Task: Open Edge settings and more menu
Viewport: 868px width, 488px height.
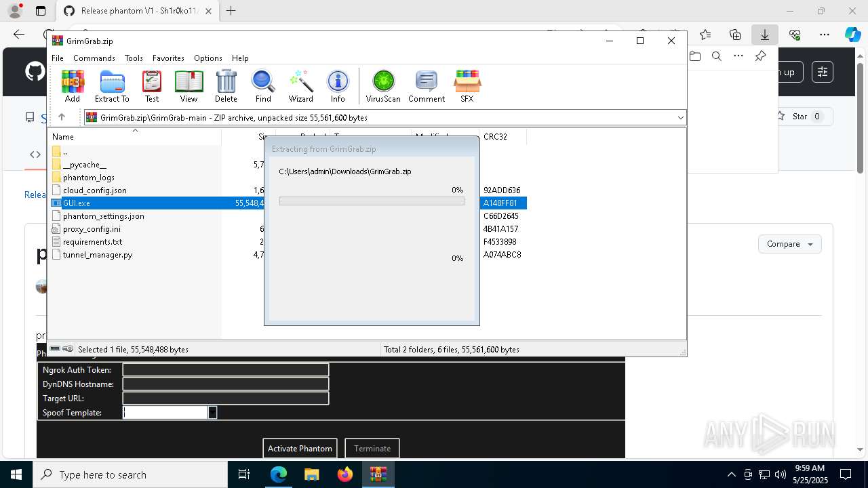Action: [x=825, y=35]
